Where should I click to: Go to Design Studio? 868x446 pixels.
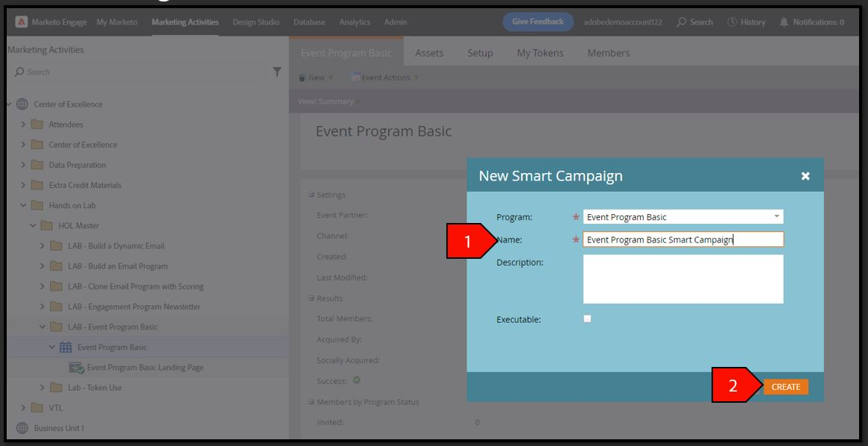[x=256, y=22]
